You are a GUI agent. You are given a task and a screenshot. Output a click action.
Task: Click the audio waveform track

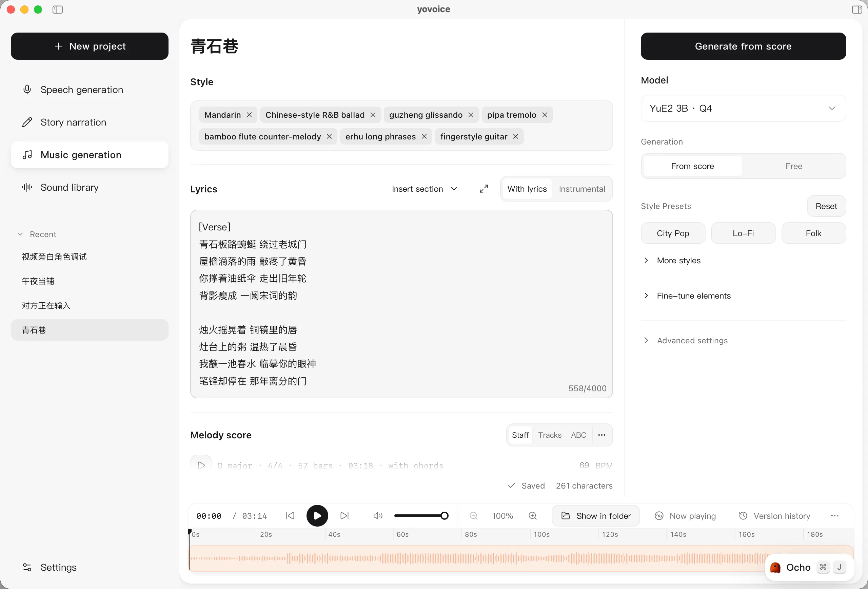click(x=521, y=558)
